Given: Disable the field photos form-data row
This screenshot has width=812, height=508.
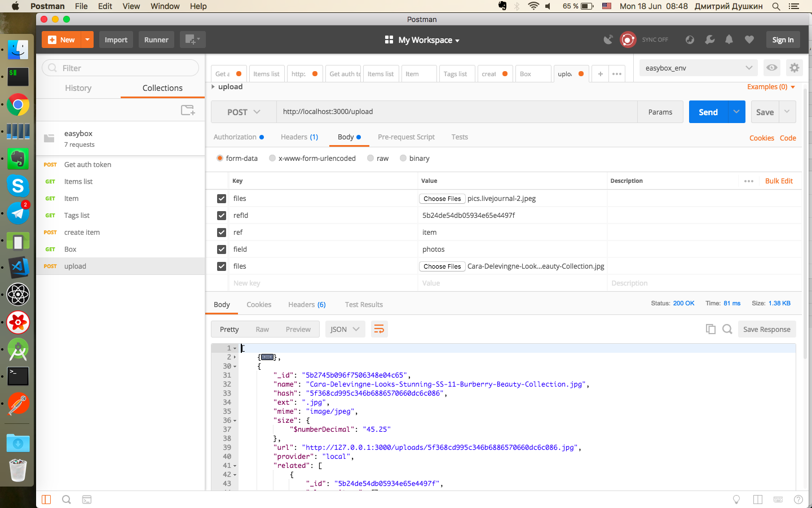Looking at the screenshot, I should (221, 249).
